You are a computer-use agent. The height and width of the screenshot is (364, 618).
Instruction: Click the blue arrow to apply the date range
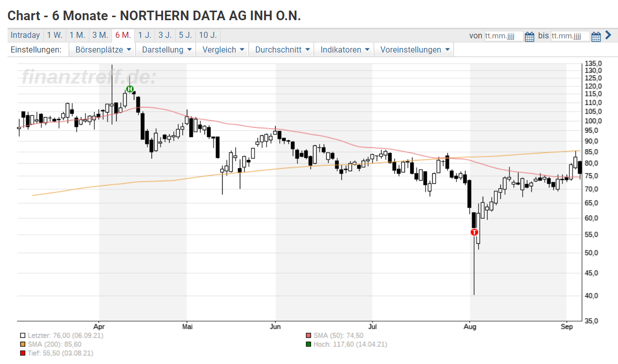(x=608, y=35)
